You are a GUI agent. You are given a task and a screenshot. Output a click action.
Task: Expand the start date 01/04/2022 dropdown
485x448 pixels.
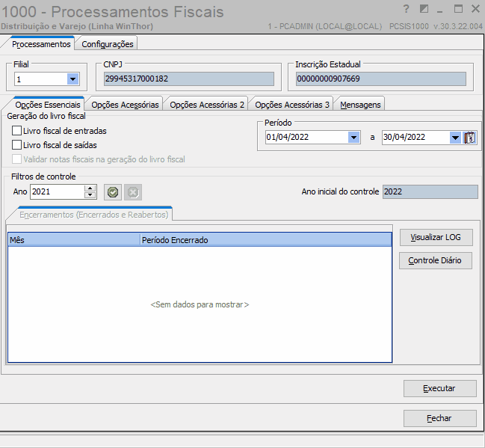[354, 137]
